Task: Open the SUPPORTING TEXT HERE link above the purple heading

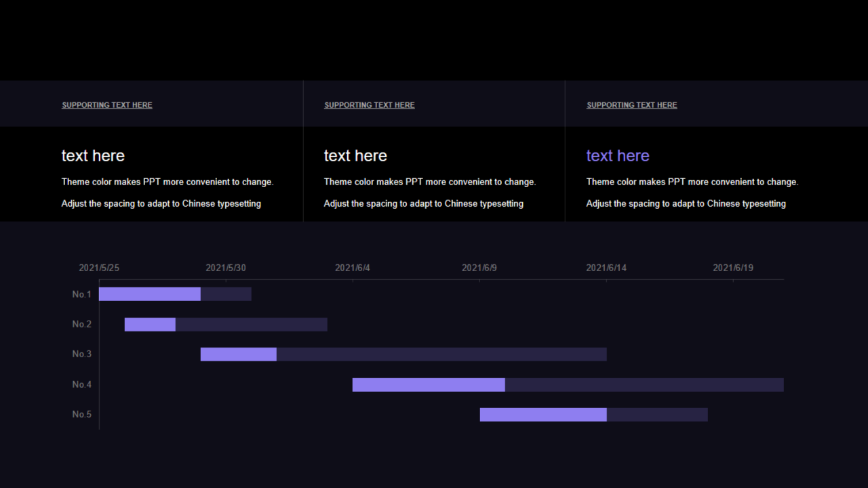Action: pyautogui.click(x=631, y=105)
